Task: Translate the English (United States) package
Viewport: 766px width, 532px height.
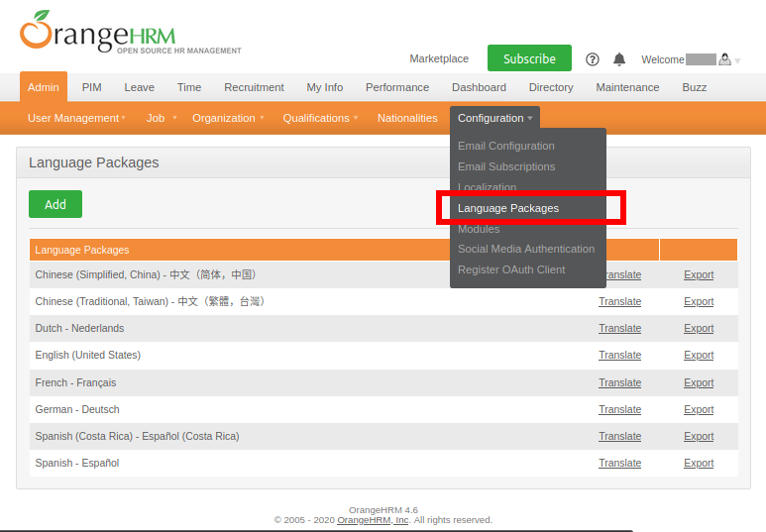Action: click(620, 355)
